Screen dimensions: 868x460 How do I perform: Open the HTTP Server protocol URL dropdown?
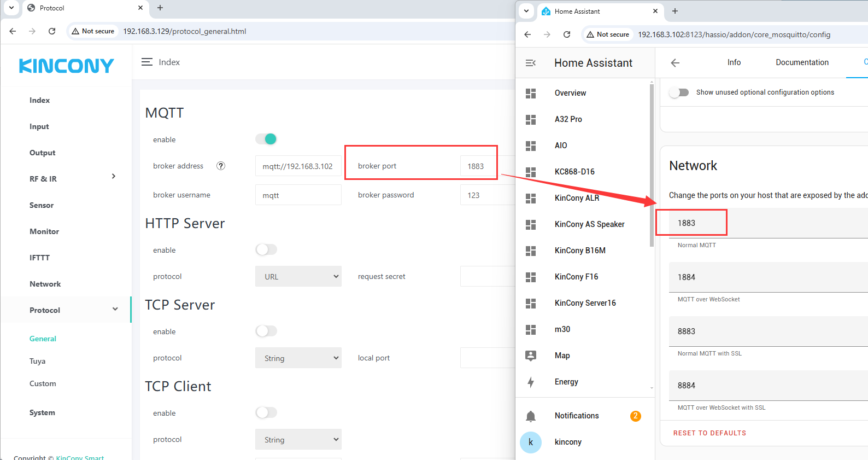tap(298, 276)
